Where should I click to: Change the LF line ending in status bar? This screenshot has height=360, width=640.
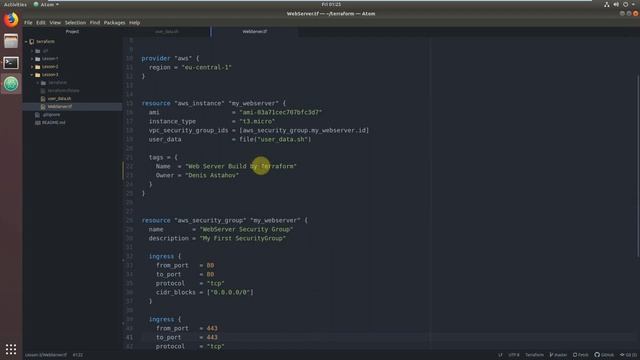coord(500,355)
